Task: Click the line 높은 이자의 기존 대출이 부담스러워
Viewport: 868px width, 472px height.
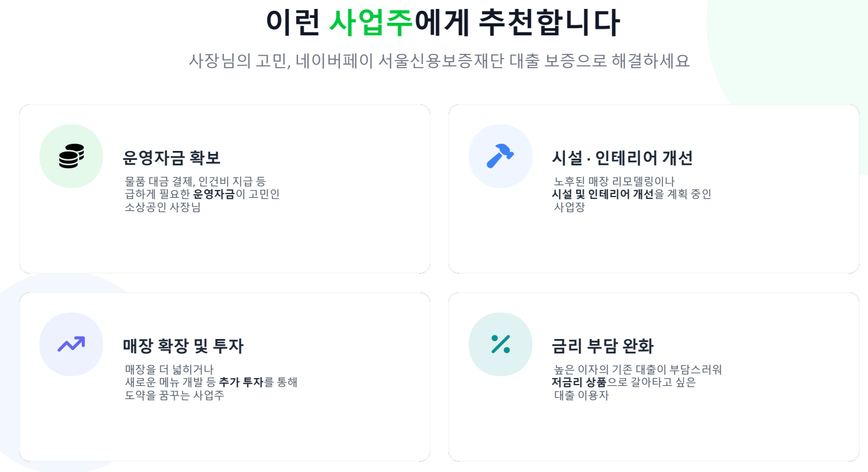Action: coord(638,370)
